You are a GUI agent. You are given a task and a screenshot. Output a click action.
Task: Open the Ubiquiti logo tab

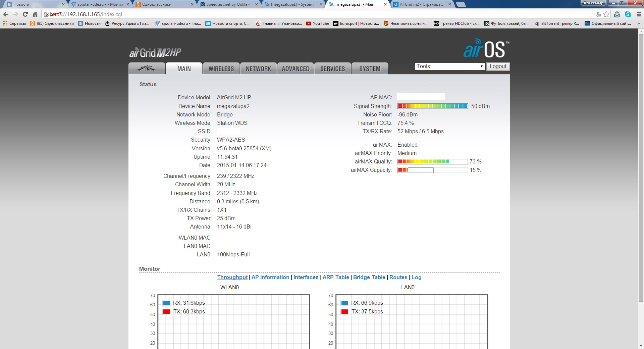(x=147, y=68)
